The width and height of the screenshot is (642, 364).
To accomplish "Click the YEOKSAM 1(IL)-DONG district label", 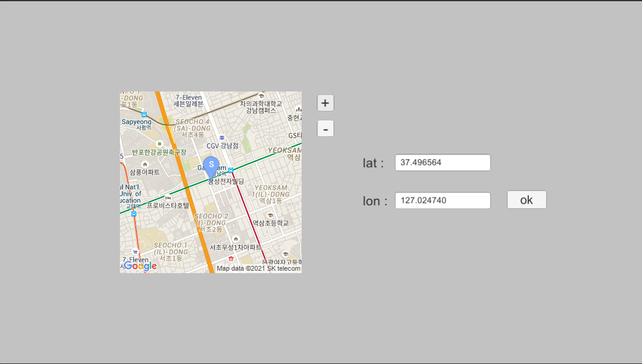I will point(271,194).
